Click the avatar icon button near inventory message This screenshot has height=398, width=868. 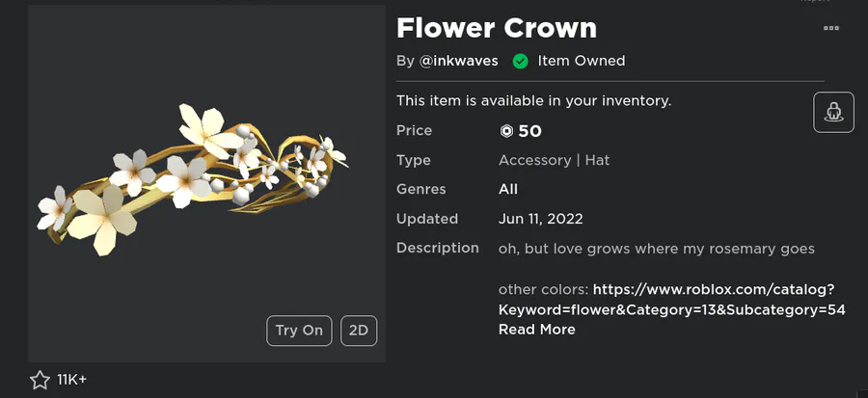pyautogui.click(x=833, y=113)
